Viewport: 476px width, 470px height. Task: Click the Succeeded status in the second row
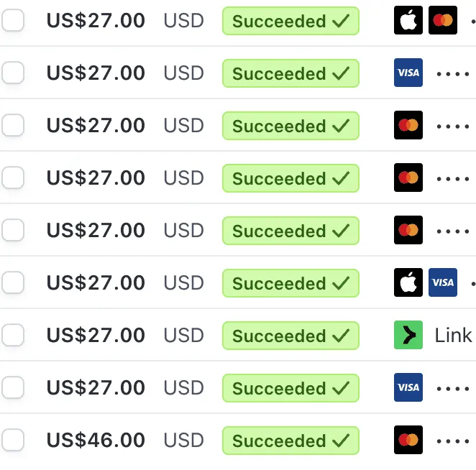290,73
